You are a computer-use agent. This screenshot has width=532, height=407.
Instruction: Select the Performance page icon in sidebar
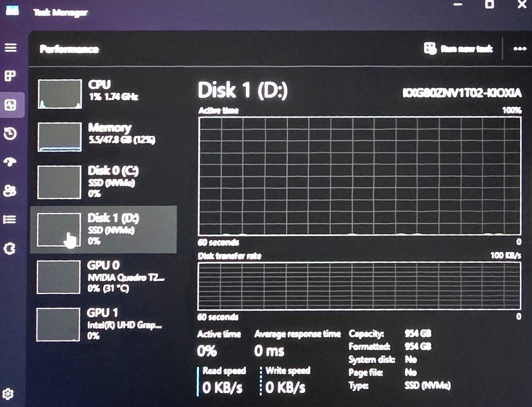(10, 105)
